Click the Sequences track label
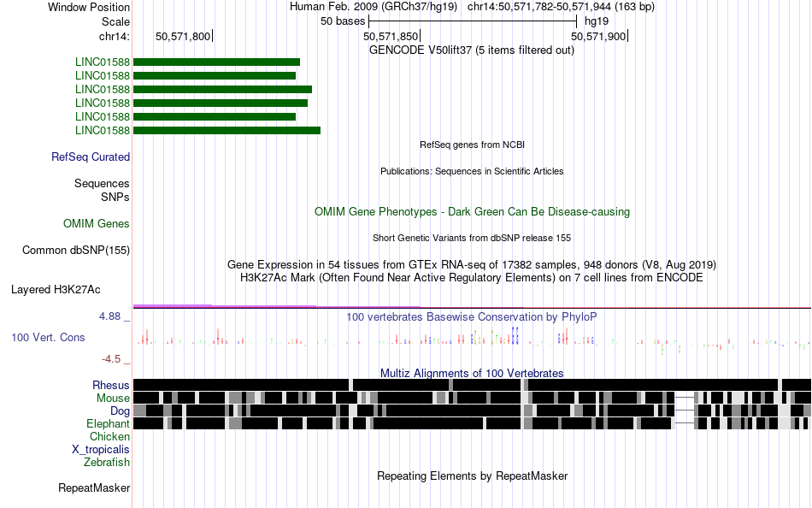 [102, 184]
